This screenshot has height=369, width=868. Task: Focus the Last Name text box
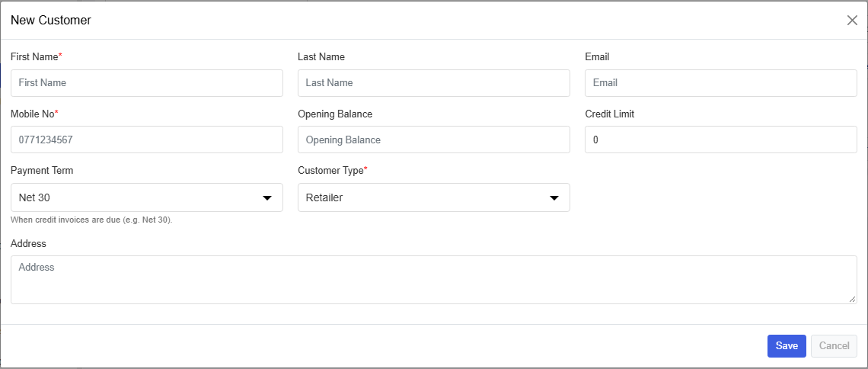[434, 83]
